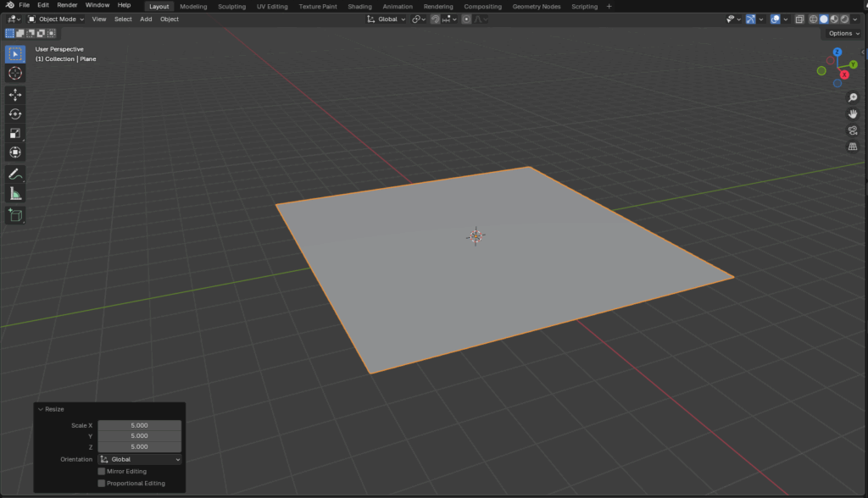Open the pivot point dropdown
This screenshot has height=498, width=868.
point(419,19)
